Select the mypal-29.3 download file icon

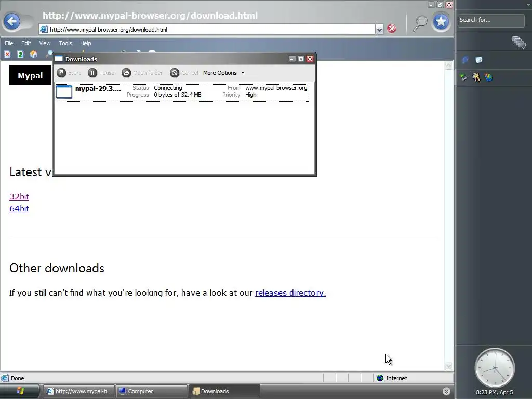click(x=64, y=92)
